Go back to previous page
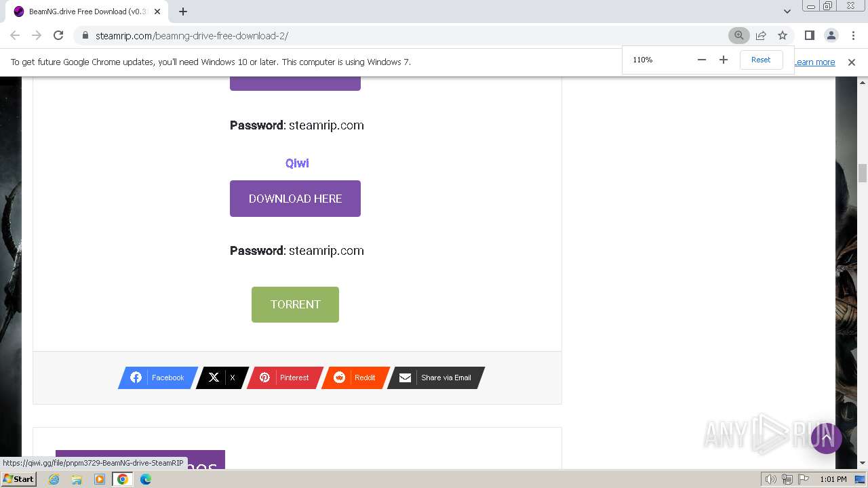This screenshot has width=868, height=488. [x=15, y=35]
